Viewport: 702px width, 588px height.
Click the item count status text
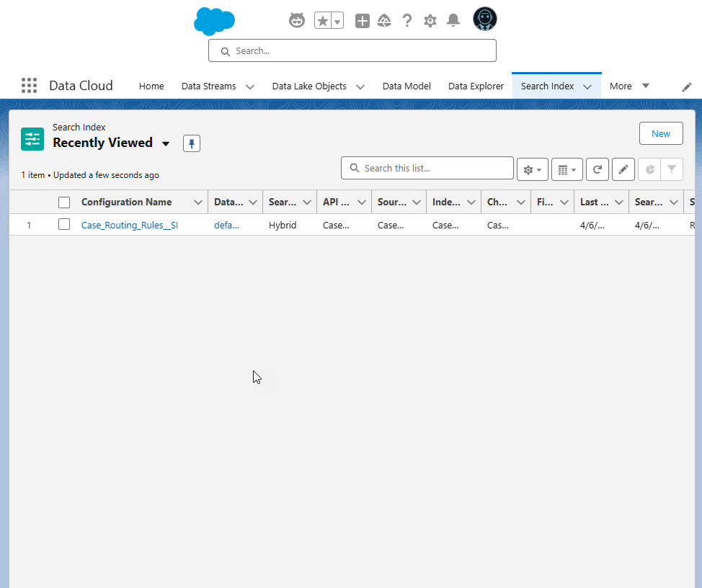[90, 175]
